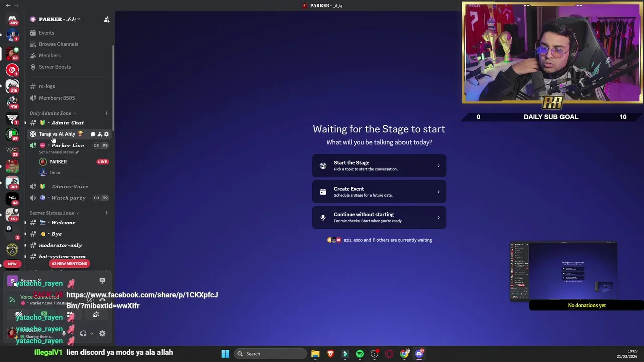Open Browse Channels

58,44
